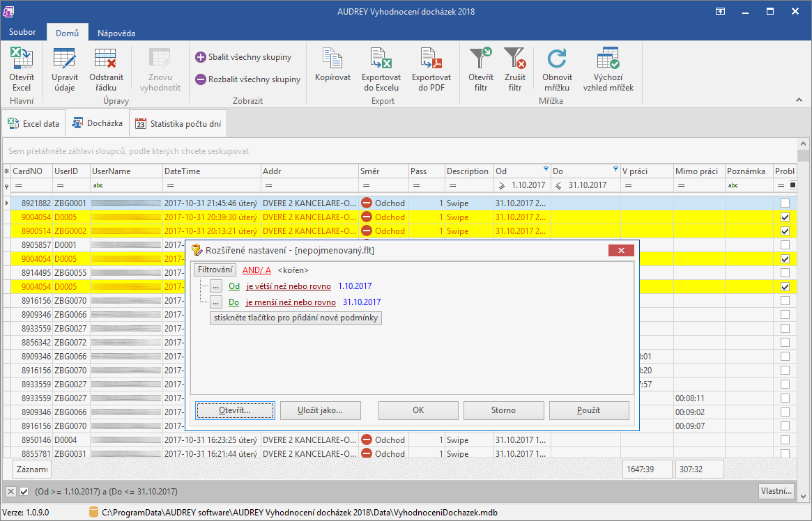This screenshot has width=812, height=521.
Task: Check the Probl box for row 8856342
Action: (785, 343)
